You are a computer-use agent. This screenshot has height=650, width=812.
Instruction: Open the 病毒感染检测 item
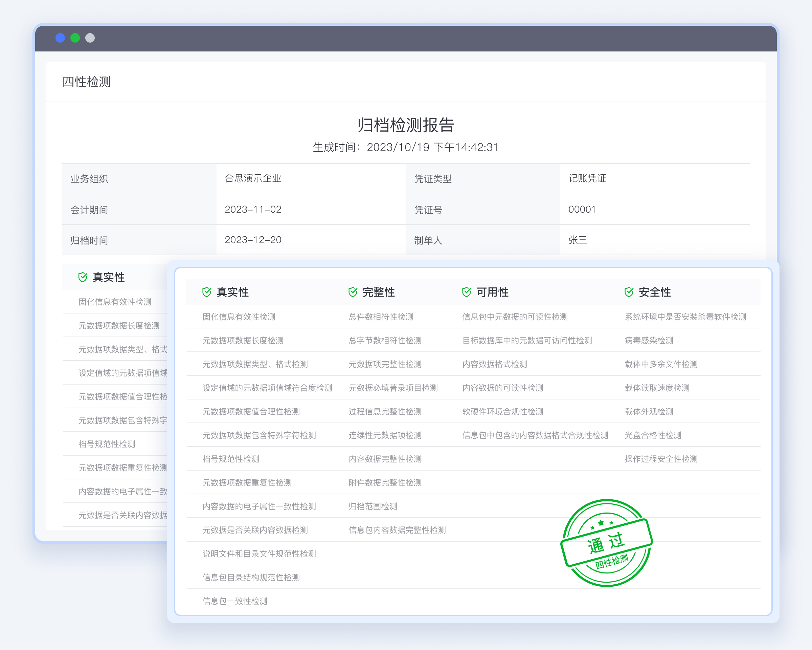[649, 341]
